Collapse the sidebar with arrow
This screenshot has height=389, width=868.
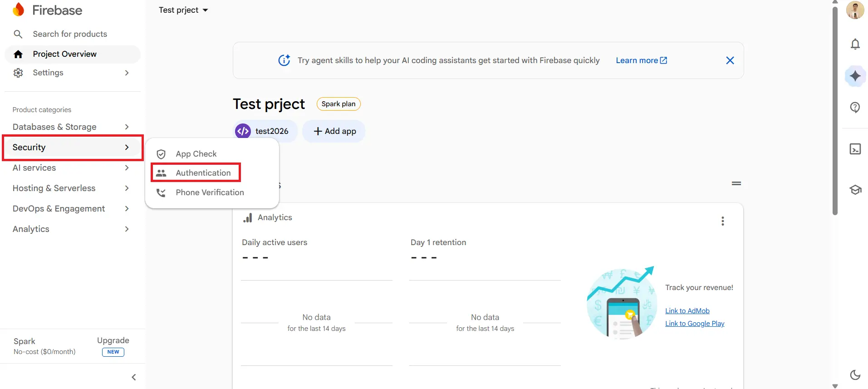click(x=134, y=377)
